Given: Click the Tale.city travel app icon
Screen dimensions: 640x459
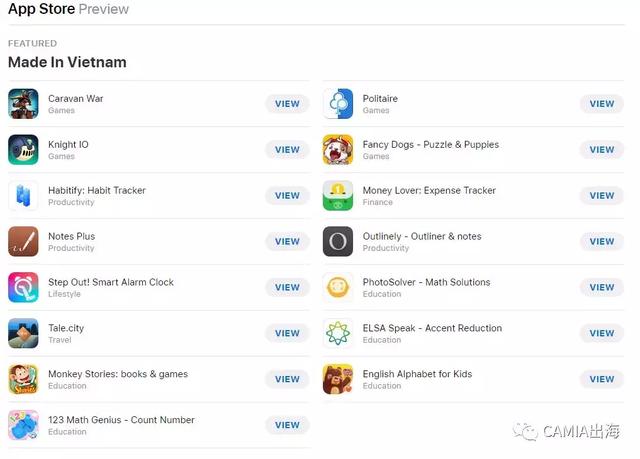Looking at the screenshot, I should [23, 333].
